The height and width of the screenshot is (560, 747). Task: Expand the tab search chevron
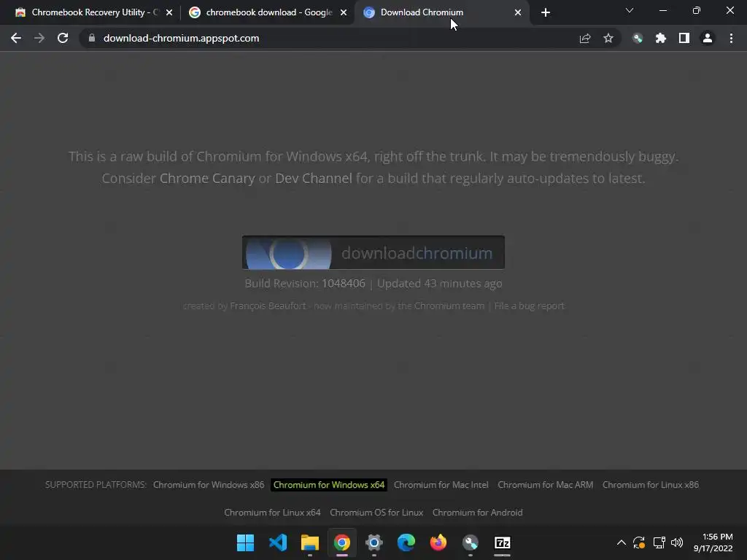pos(630,10)
